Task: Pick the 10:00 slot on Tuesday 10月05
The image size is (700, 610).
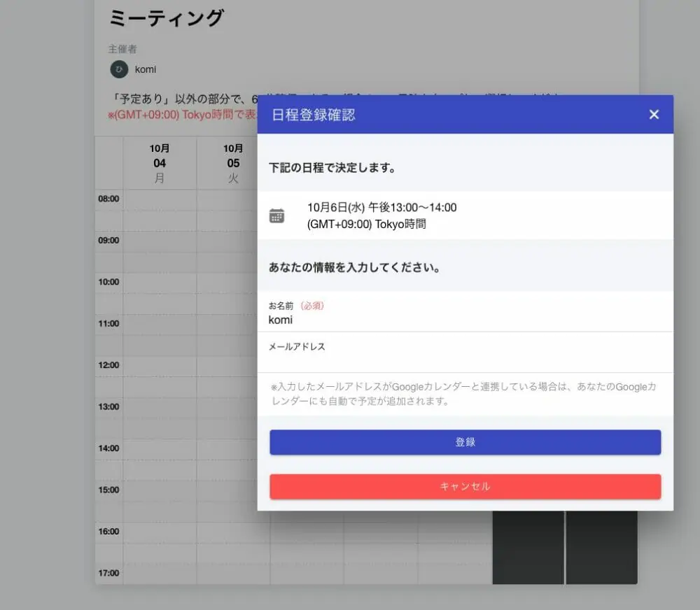Action: click(x=233, y=283)
